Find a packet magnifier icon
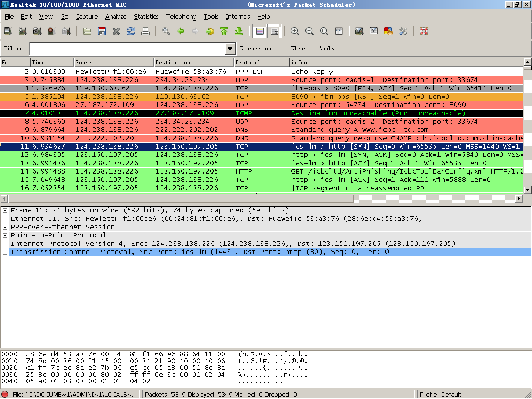Viewport: 532px width, 399px height. point(166,31)
